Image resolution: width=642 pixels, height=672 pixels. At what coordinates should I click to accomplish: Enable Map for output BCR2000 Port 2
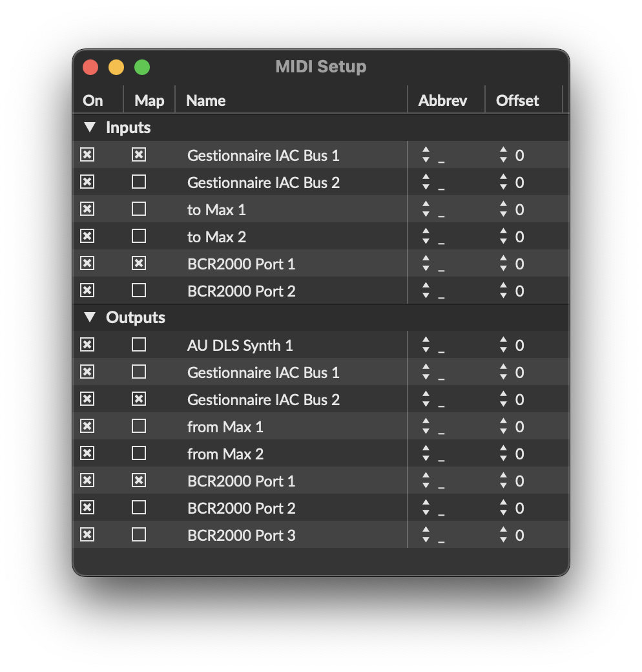pos(139,507)
